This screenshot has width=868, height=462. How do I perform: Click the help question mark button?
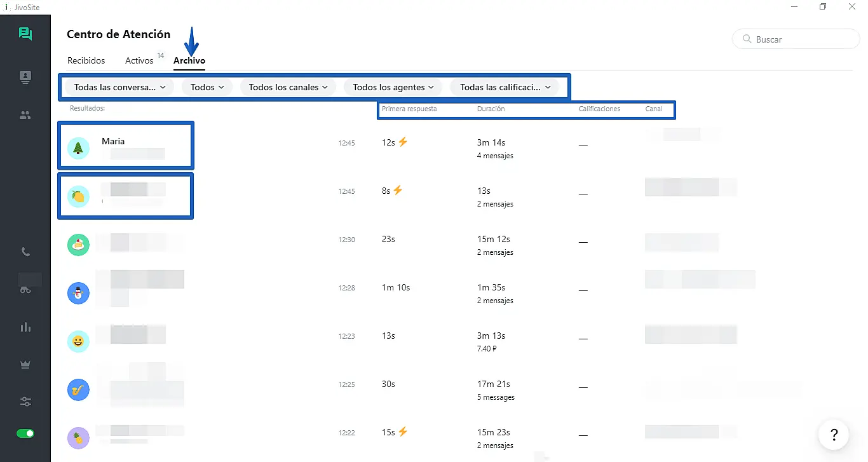point(833,435)
